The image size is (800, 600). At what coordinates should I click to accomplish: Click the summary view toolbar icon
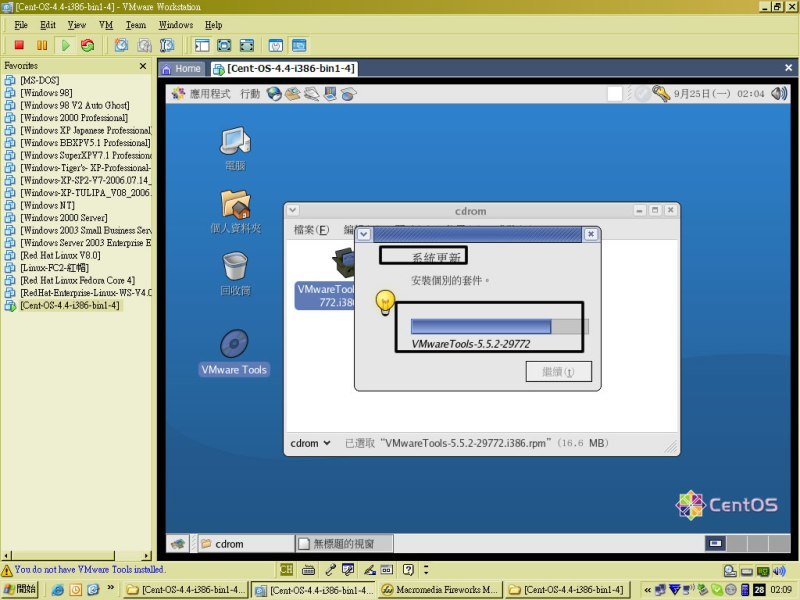pos(276,45)
